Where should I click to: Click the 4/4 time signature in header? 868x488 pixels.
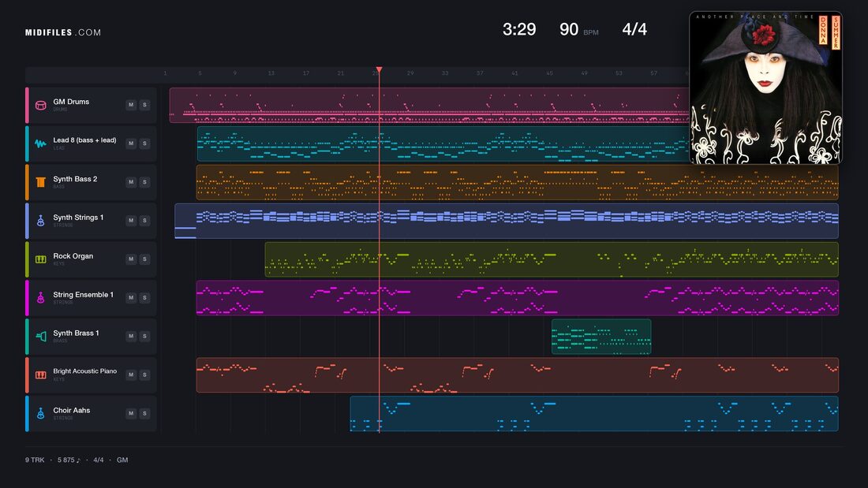[634, 29]
